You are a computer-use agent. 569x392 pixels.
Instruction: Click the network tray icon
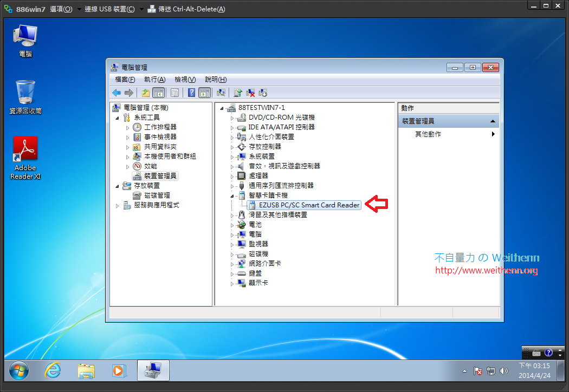coord(490,371)
